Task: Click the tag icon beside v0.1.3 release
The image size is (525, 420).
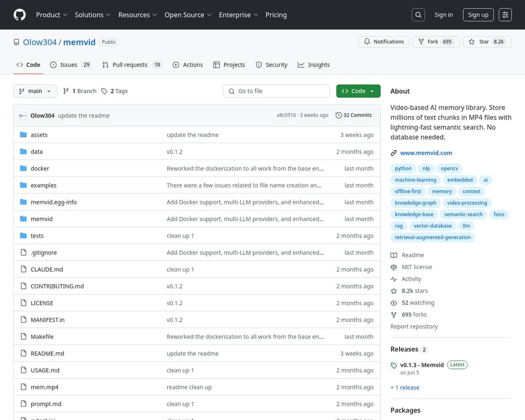Action: coord(394,366)
